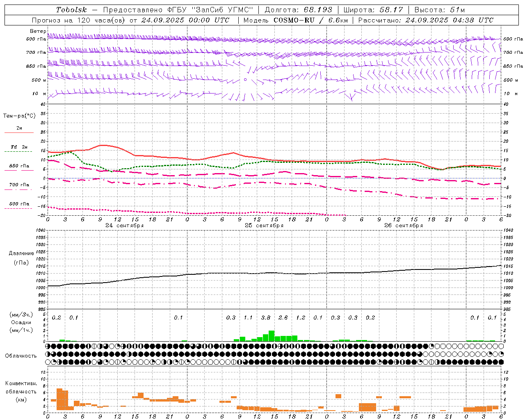
Task: Click the 'Td 2м' dew point legend entry
Action: tap(19, 147)
